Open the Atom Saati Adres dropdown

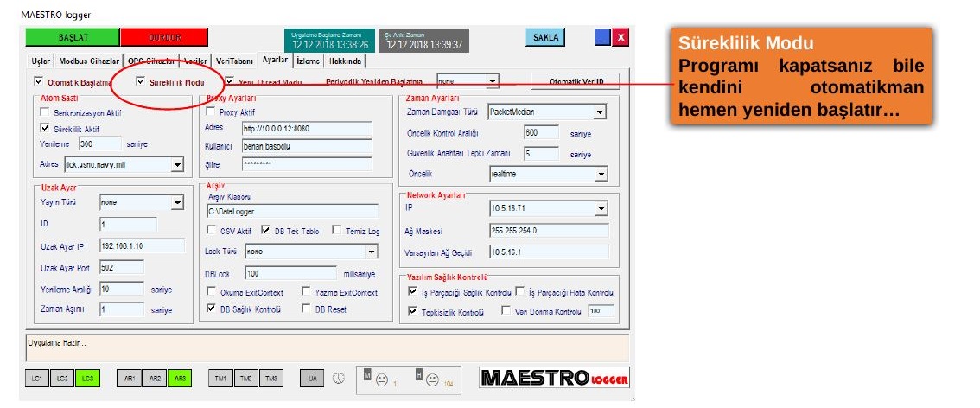click(177, 165)
